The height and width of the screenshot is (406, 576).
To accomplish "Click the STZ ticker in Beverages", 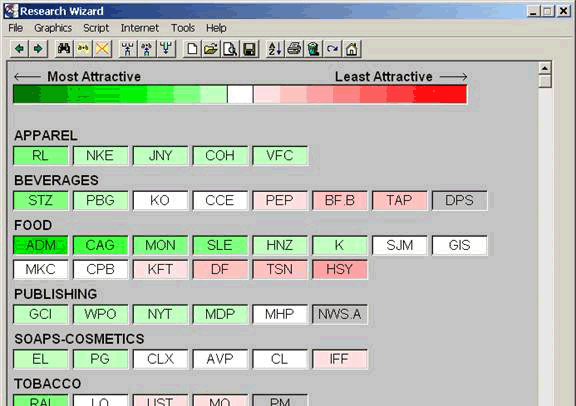I will pos(40,201).
